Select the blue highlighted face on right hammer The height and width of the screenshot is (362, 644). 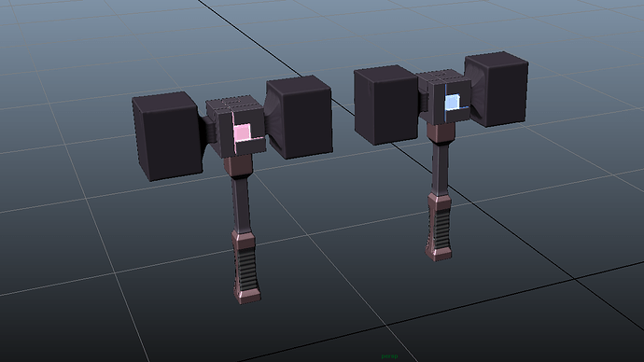click(452, 103)
